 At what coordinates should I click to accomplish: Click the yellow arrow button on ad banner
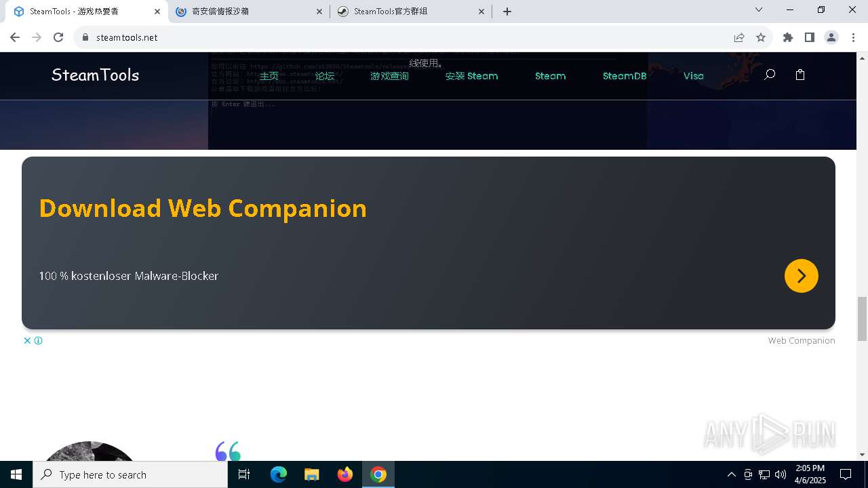pos(802,276)
